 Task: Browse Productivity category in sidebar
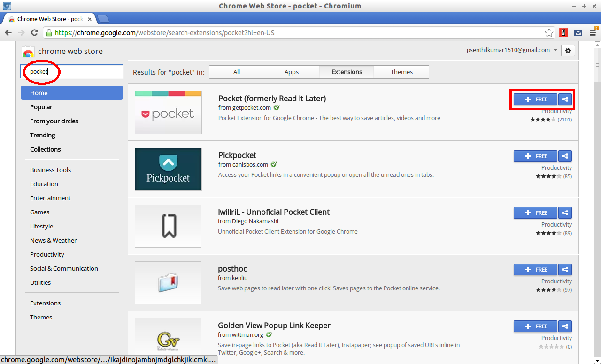47,254
